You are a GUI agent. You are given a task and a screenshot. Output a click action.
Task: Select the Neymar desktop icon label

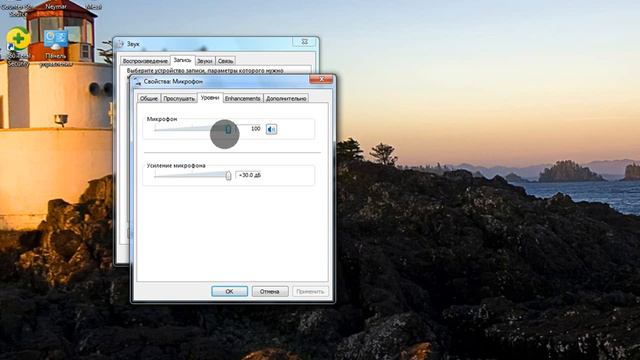pyautogui.click(x=56, y=6)
